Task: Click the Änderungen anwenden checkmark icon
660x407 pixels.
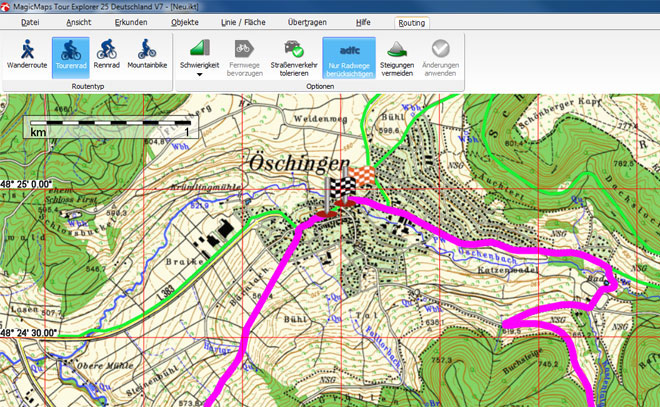Action: 440,48
